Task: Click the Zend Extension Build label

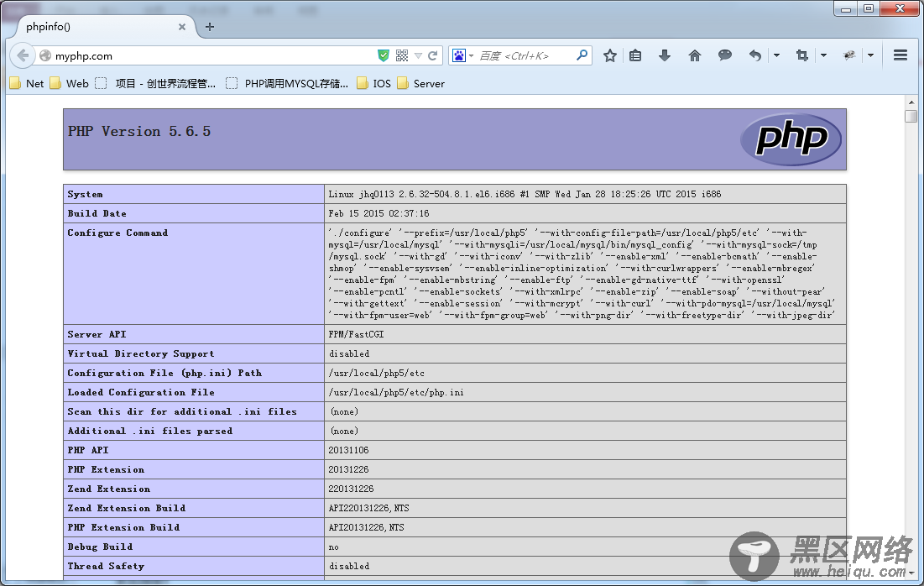Action: pos(126,508)
